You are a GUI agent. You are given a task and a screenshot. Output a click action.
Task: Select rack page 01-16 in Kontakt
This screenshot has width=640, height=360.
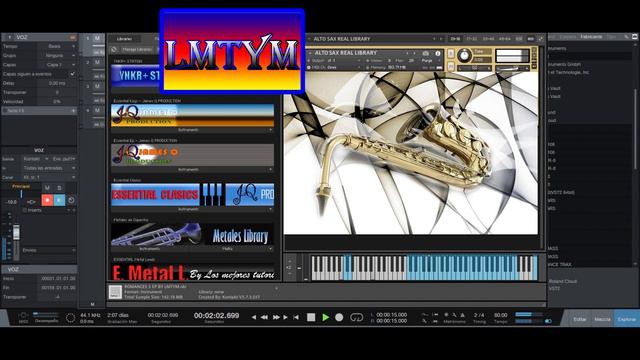455,39
